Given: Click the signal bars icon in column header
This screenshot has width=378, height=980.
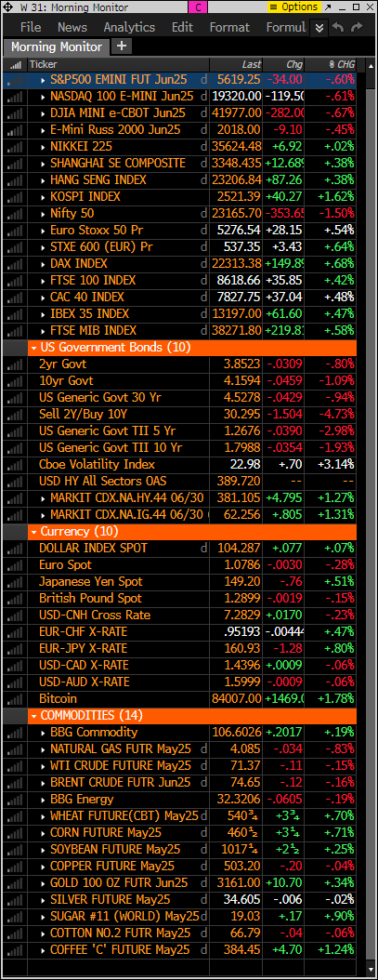Looking at the screenshot, I should (16, 64).
